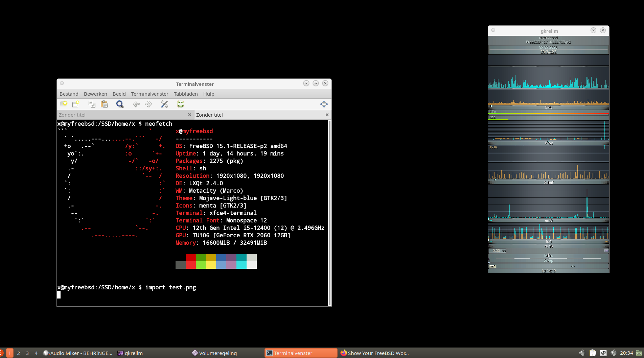
Task: Click the idle sensor bar in gkrellm
Action: coord(549,112)
